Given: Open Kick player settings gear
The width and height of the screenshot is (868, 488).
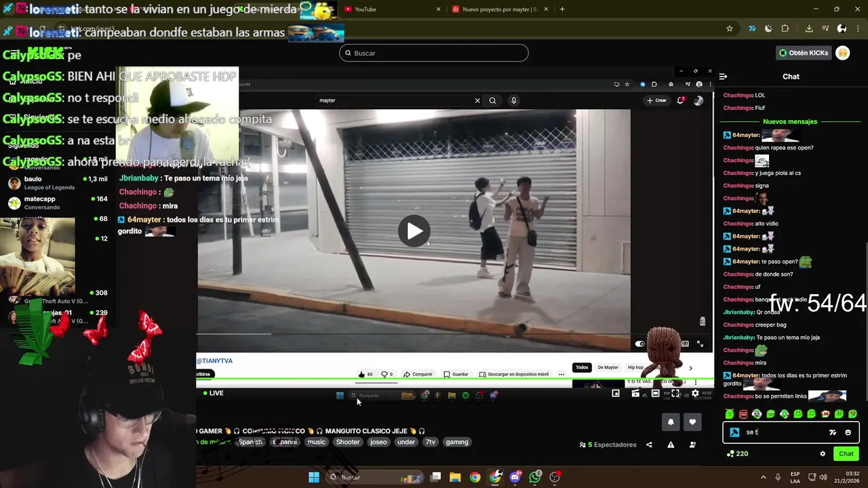Looking at the screenshot, I should tap(695, 393).
